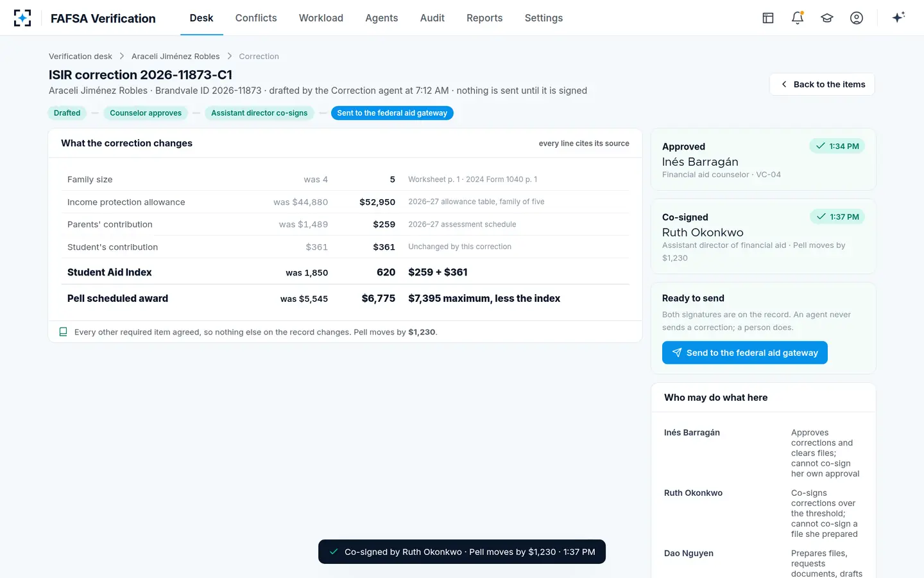Viewport: 924px width, 578px height.
Task: Follow the Verification desk breadcrumb link
Action: [x=80, y=57]
